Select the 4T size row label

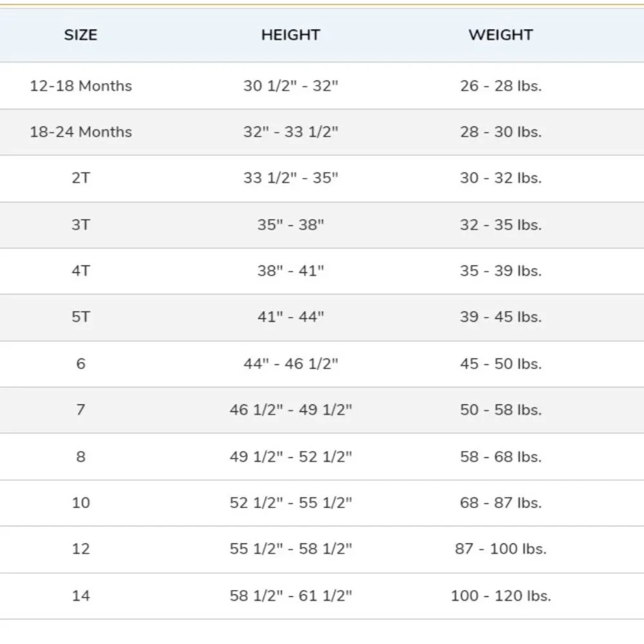(x=80, y=270)
